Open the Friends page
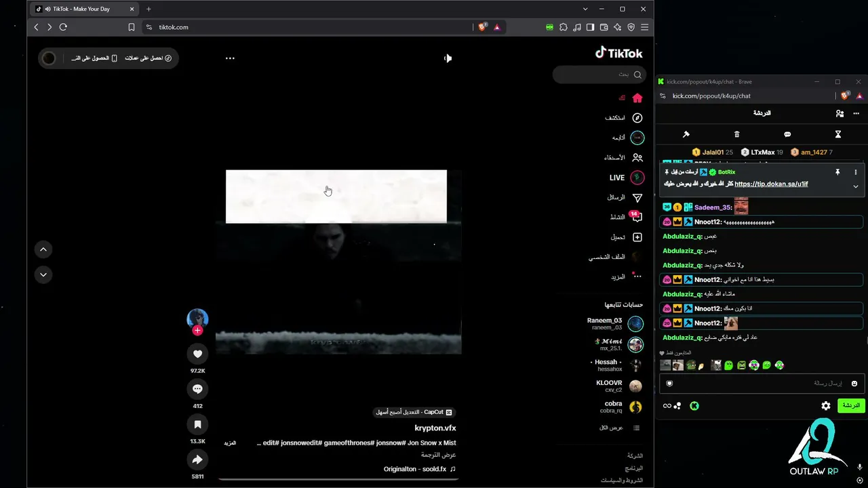868x488 pixels. click(624, 157)
